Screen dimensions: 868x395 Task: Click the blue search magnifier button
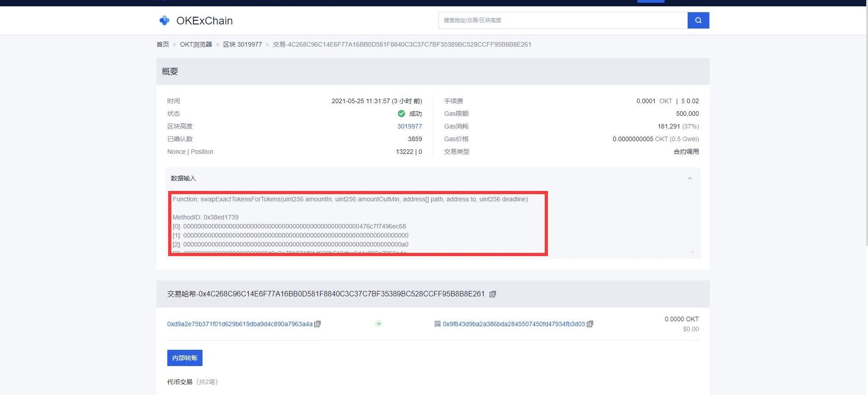698,20
